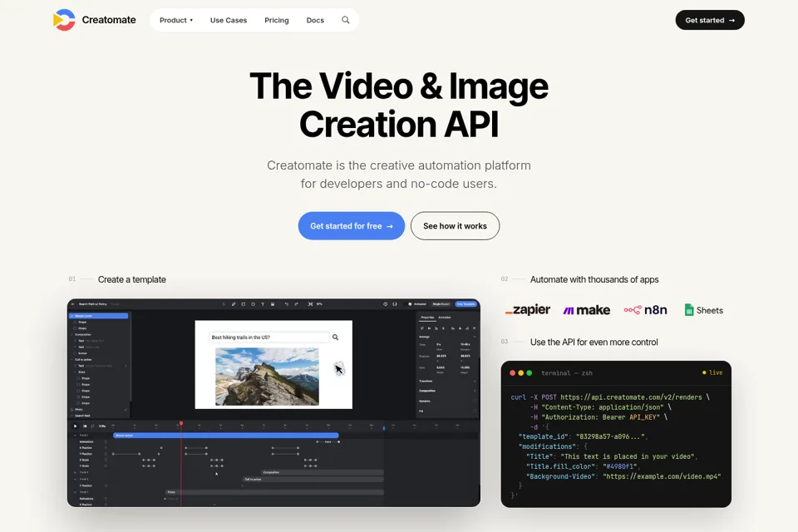Click the 'live' indicator in terminal
Image resolution: width=798 pixels, height=532 pixels.
click(x=712, y=372)
